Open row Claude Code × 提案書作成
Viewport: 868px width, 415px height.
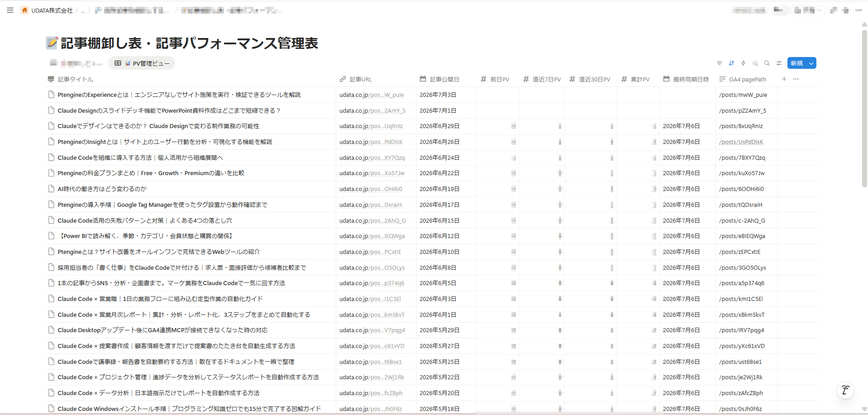(x=176, y=346)
